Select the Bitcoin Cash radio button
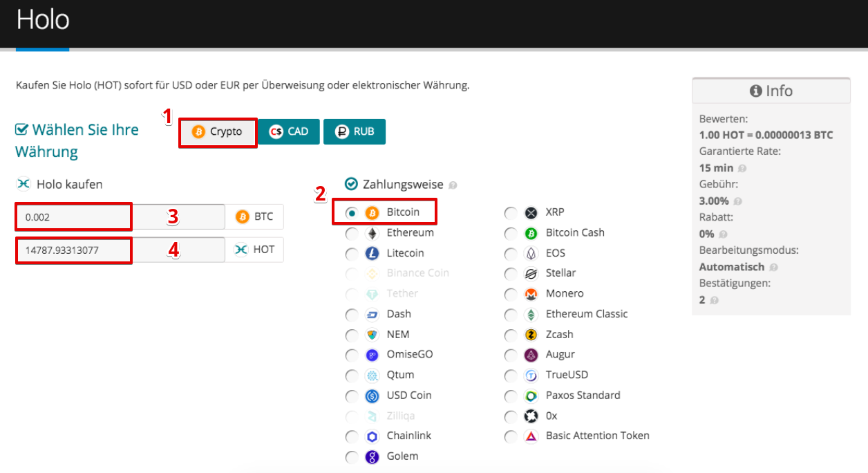The image size is (868, 473). (x=511, y=233)
